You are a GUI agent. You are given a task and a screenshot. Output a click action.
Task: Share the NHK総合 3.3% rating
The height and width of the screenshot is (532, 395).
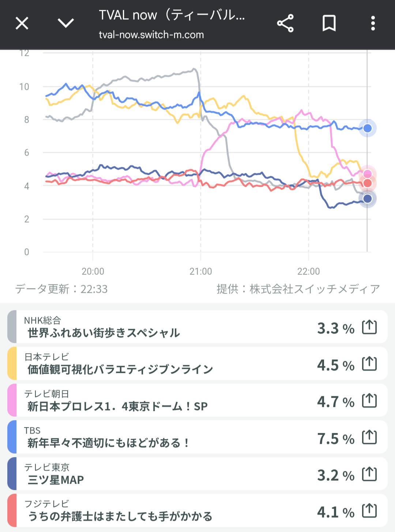coord(369,327)
